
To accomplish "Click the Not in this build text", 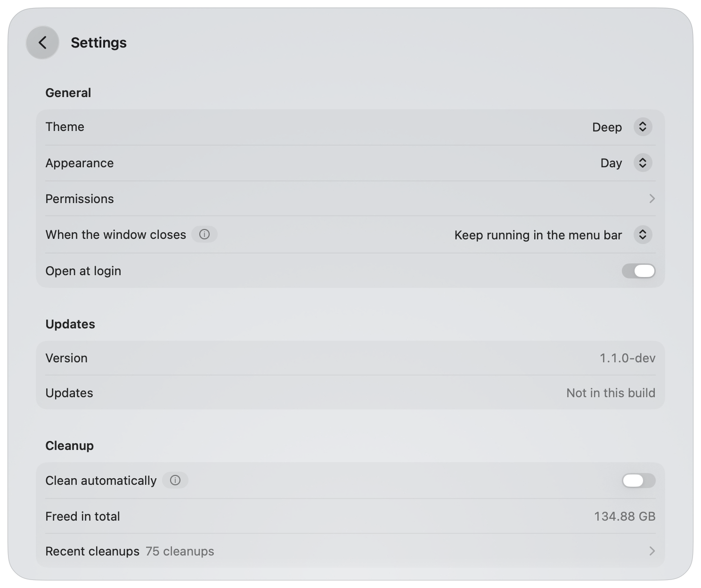I will [611, 393].
